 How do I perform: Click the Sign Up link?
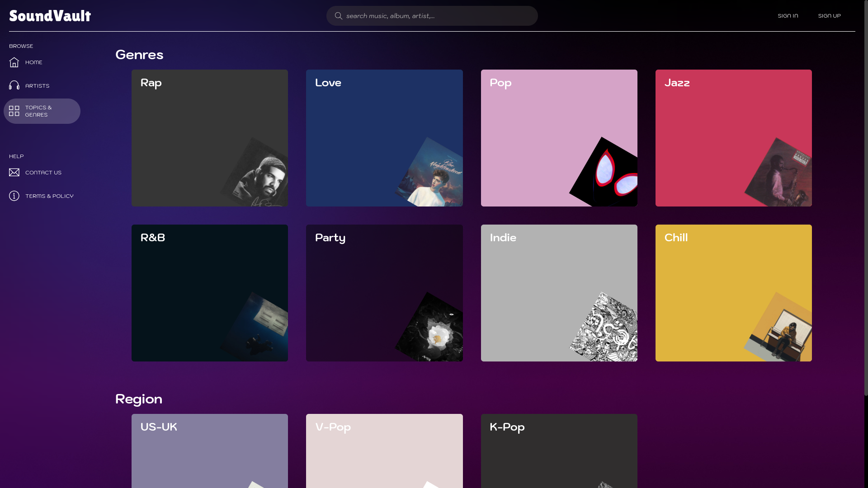[829, 16]
